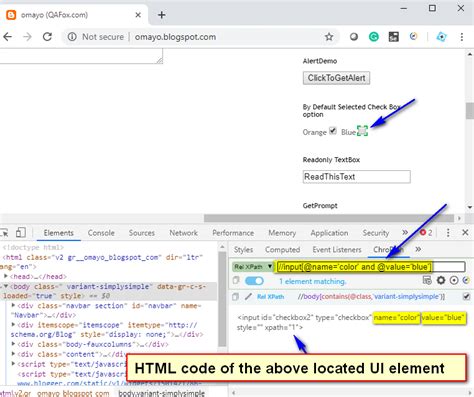This screenshot has height=397, width=474.
Task: Toggle the blue ChroPath switch
Action: [x=254, y=281]
